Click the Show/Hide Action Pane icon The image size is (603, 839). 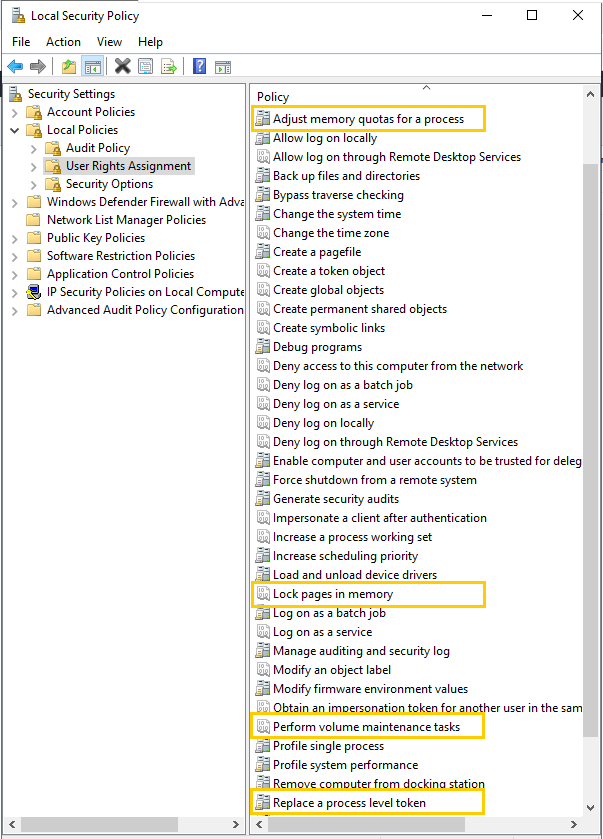pos(223,67)
